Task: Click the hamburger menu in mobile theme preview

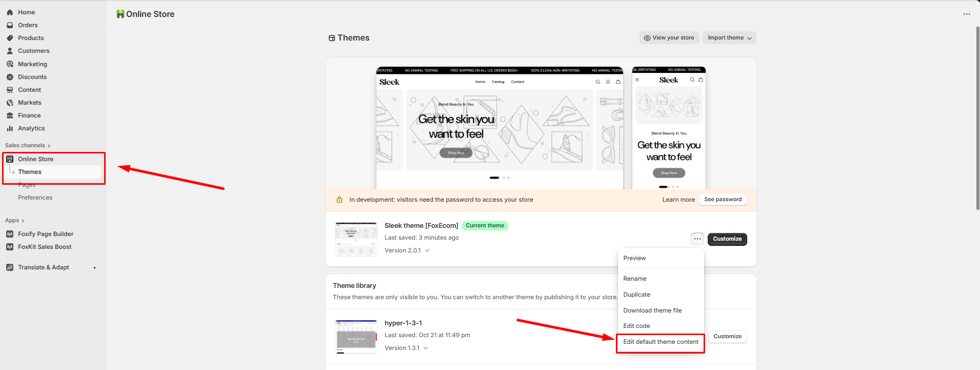Action: (637, 80)
